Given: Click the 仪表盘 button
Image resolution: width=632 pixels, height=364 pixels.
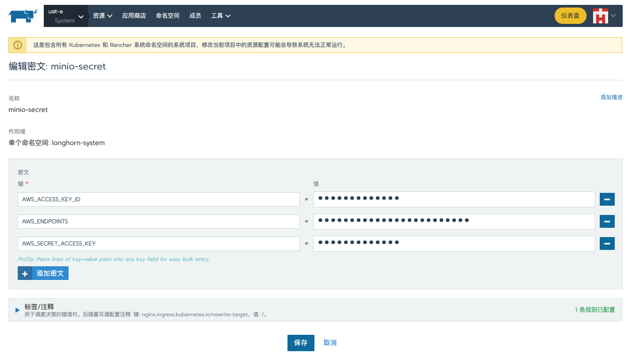Looking at the screenshot, I should tap(570, 15).
